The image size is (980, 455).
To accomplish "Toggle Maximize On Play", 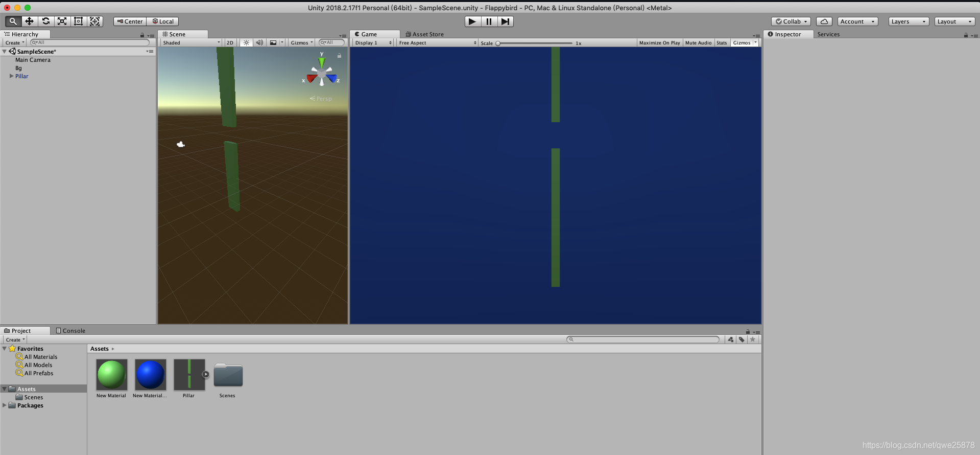I will [659, 43].
